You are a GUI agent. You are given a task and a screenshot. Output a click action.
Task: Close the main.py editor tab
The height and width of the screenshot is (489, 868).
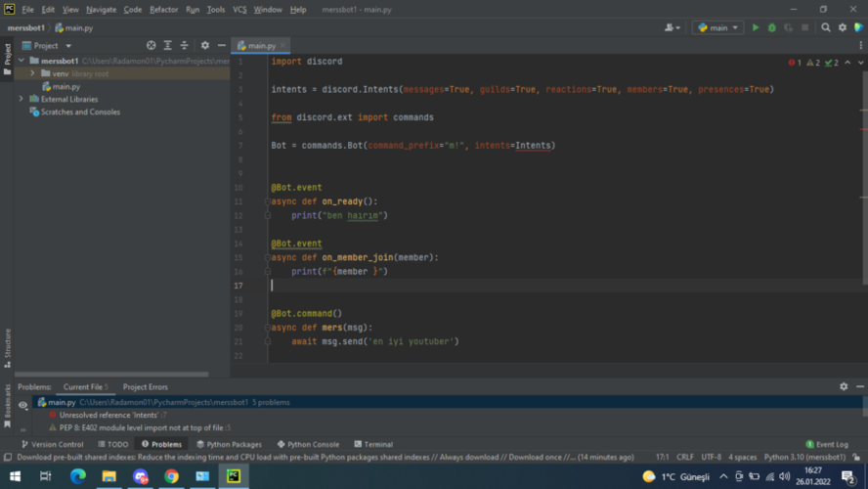[282, 45]
